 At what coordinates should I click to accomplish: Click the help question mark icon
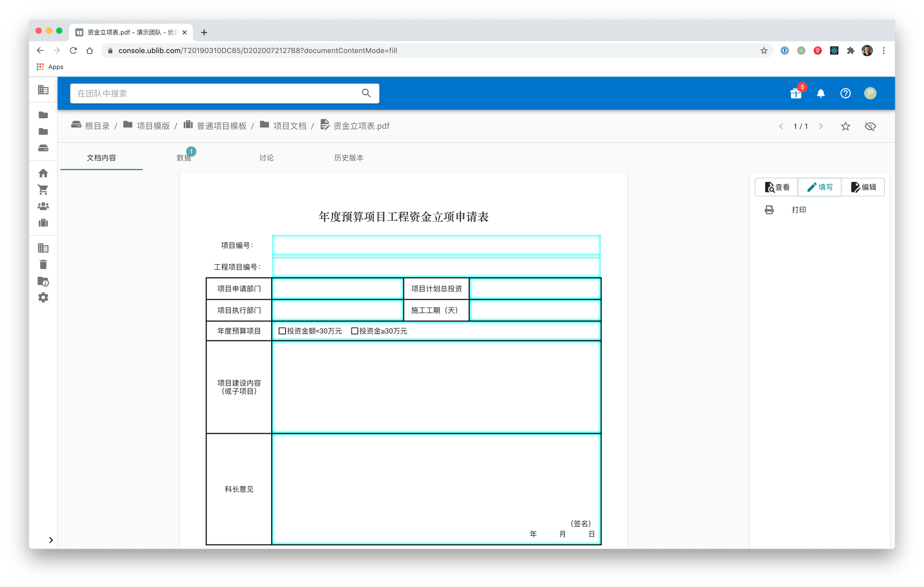click(x=845, y=93)
